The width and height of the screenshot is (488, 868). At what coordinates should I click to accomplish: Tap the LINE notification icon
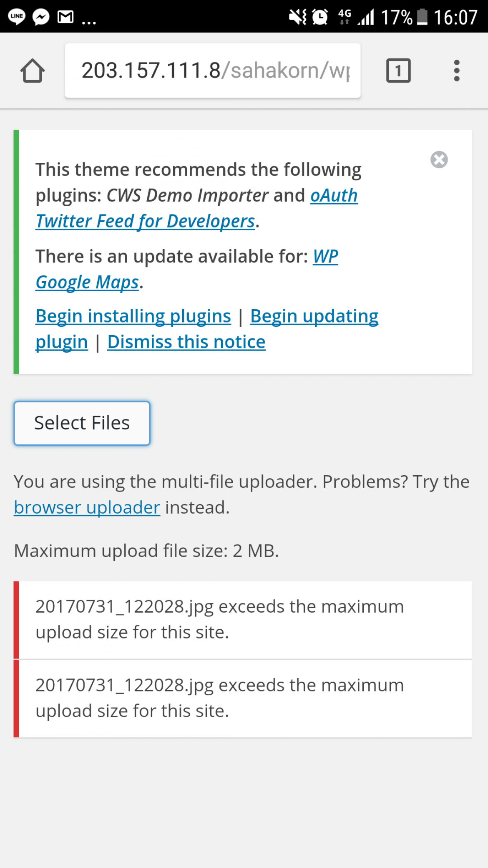click(x=17, y=17)
